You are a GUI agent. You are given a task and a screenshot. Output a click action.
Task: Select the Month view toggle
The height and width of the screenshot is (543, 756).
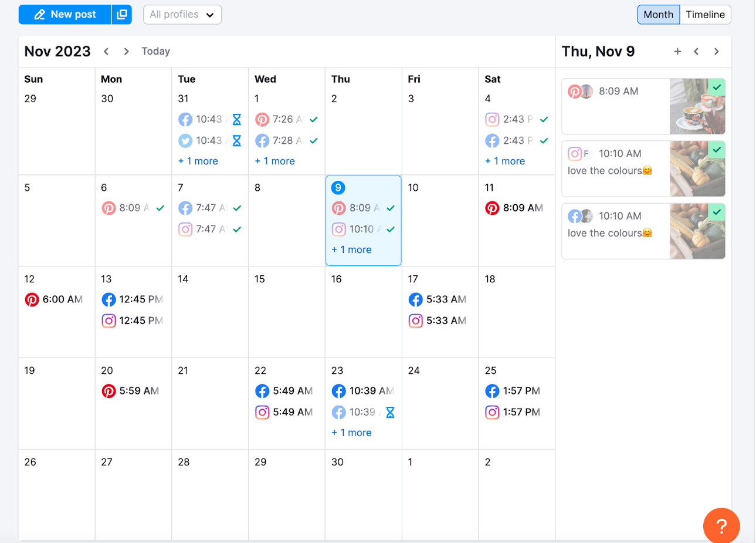pyautogui.click(x=658, y=14)
